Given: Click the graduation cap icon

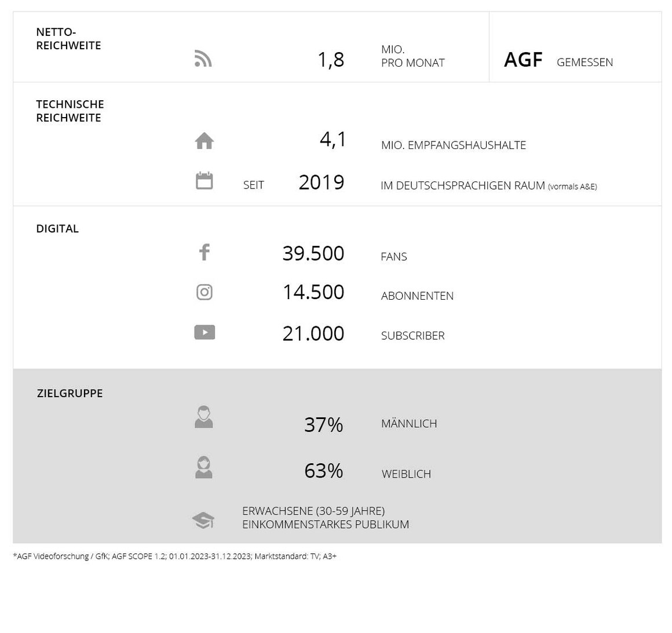Looking at the screenshot, I should [203, 520].
